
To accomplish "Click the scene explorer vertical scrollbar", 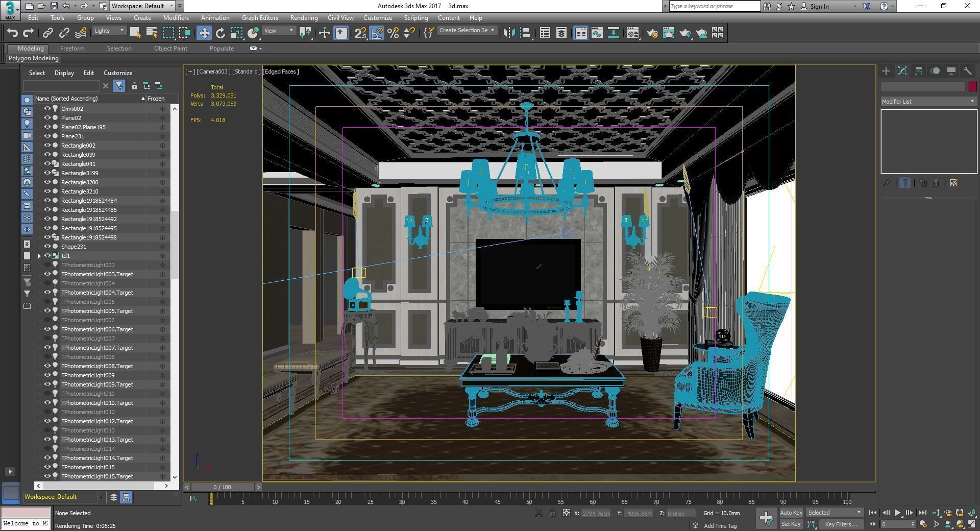I will pos(175,245).
